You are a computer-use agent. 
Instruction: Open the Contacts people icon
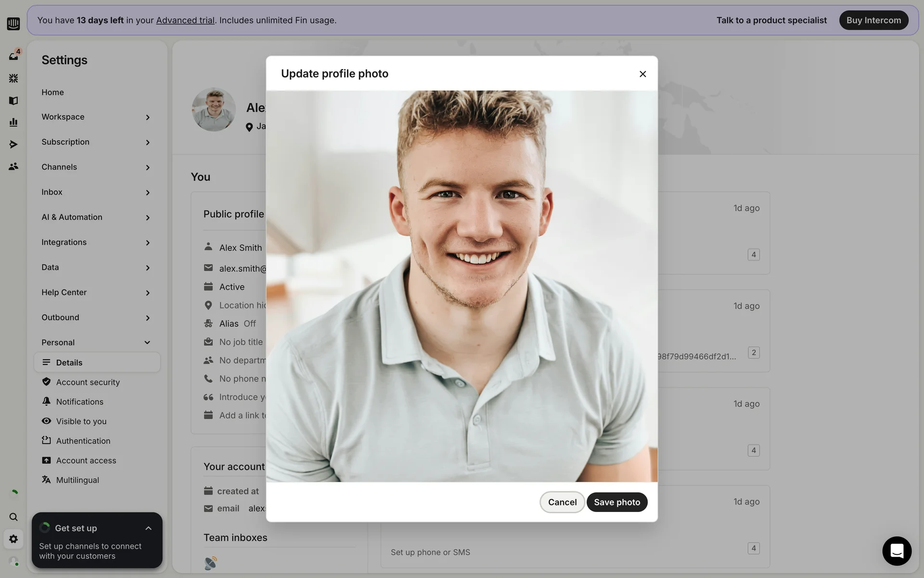13,167
